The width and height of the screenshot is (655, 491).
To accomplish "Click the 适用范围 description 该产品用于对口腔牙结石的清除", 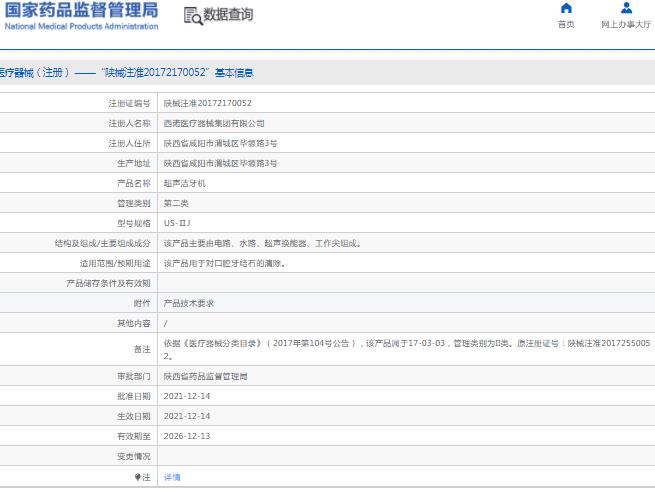I will tap(224, 263).
